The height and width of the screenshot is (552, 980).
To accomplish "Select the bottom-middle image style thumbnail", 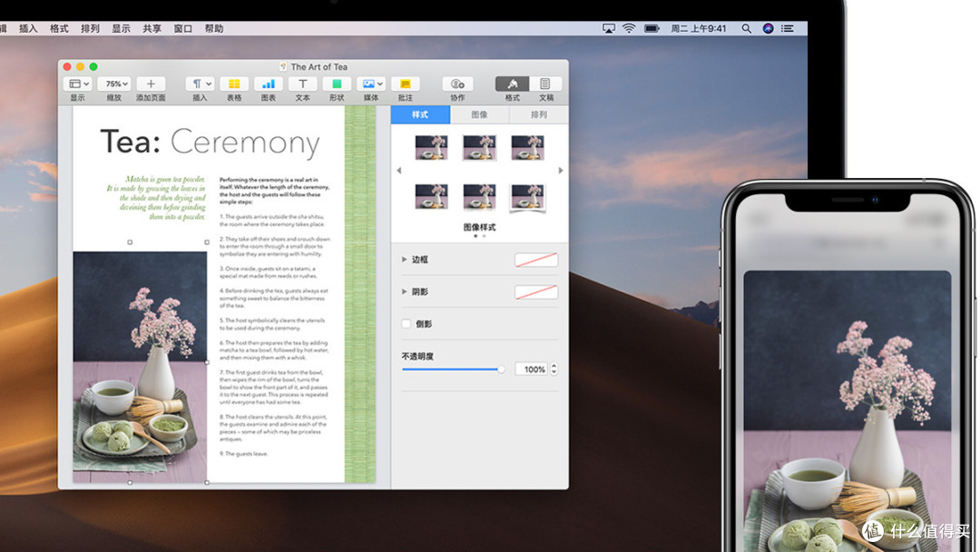I will 479,196.
